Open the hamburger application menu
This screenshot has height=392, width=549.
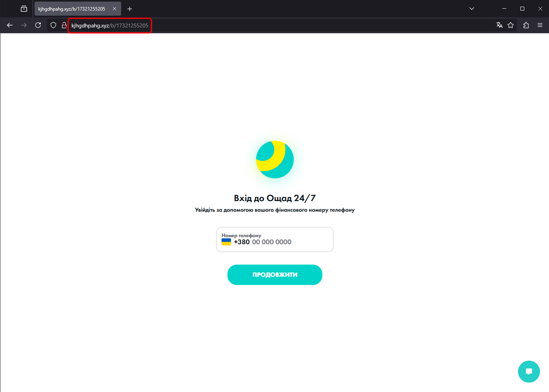tap(540, 25)
